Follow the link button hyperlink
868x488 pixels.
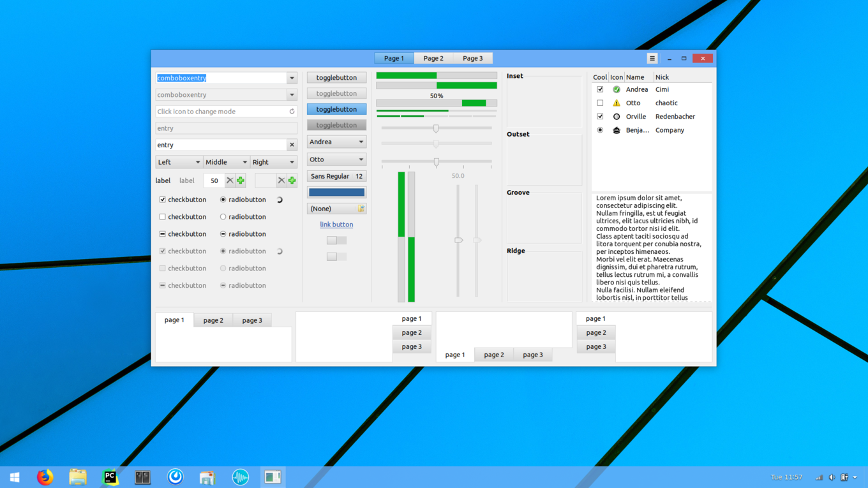336,225
